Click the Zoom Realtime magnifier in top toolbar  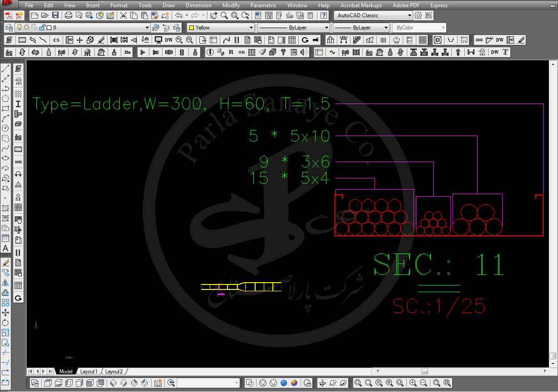click(x=224, y=15)
